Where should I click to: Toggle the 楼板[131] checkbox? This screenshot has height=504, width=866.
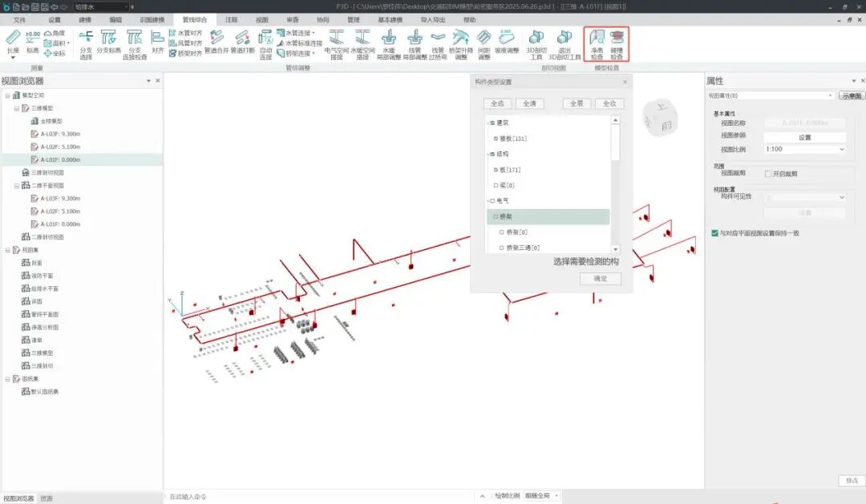click(496, 139)
